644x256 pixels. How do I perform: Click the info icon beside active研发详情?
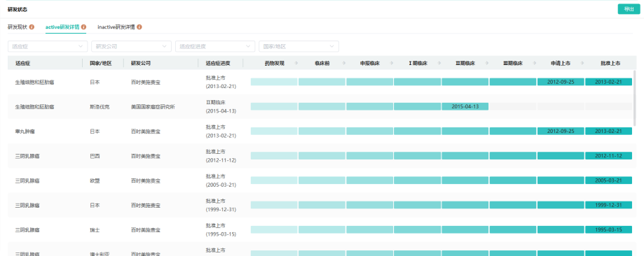(x=83, y=27)
